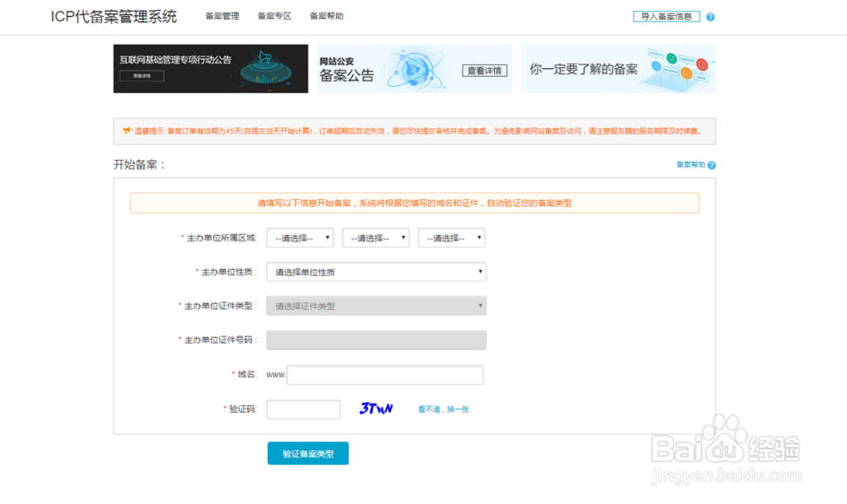Open the 备案专区 menu

[274, 16]
